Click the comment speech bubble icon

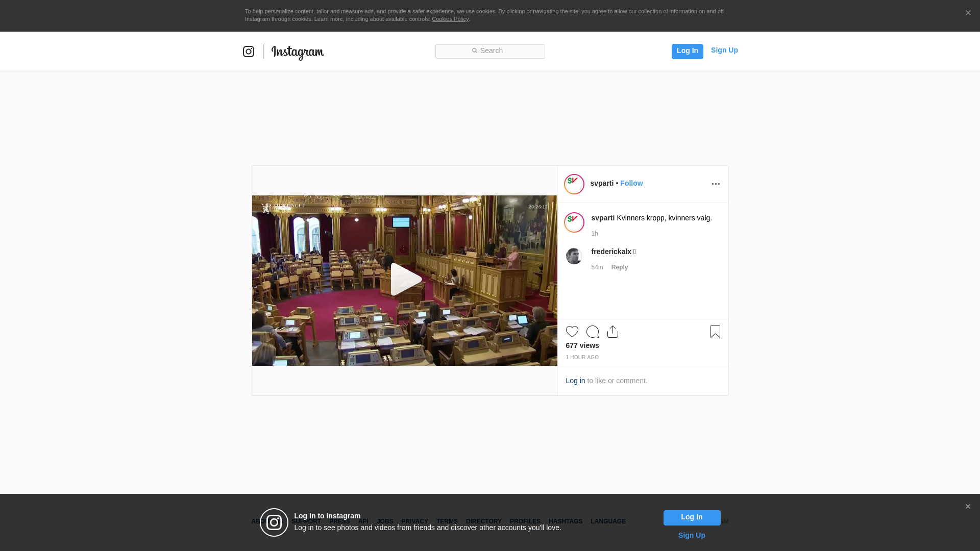[593, 332]
